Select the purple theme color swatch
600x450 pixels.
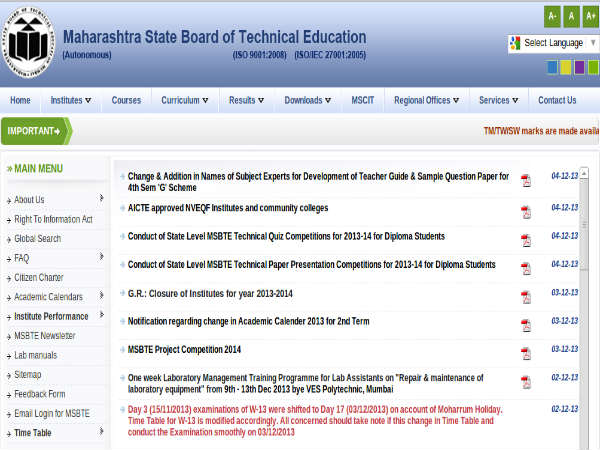[x=580, y=67]
